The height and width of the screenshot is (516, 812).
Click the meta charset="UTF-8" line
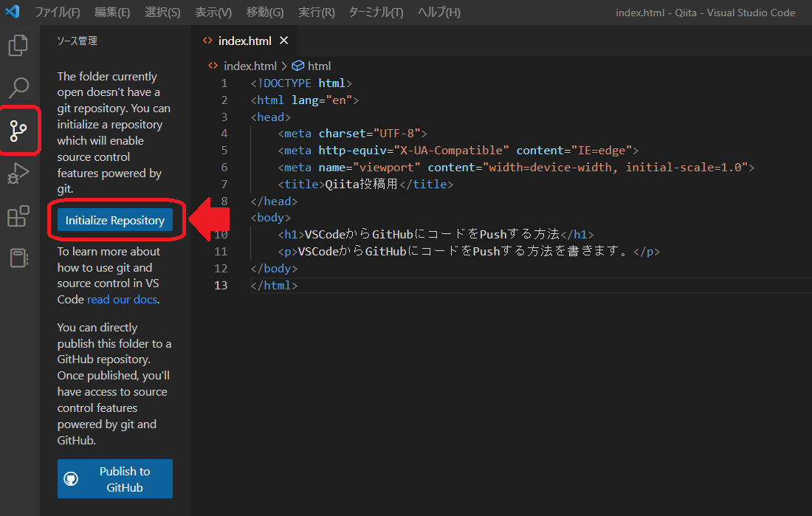pyautogui.click(x=352, y=134)
